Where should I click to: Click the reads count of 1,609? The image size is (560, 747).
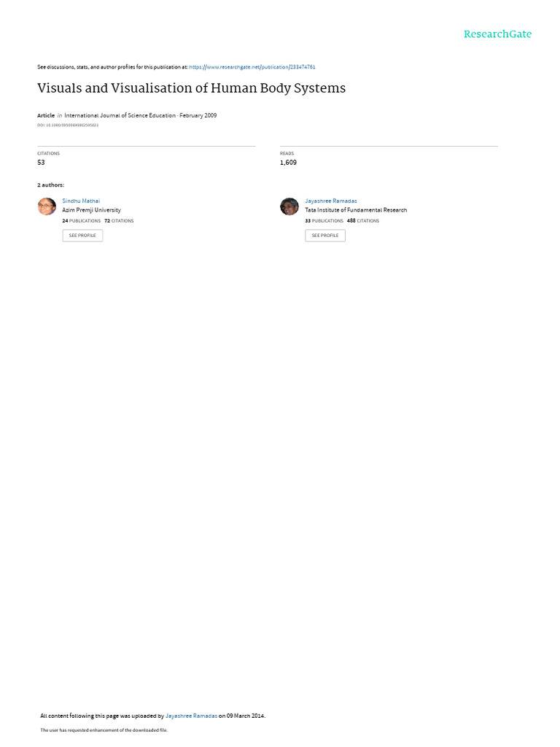(x=288, y=163)
